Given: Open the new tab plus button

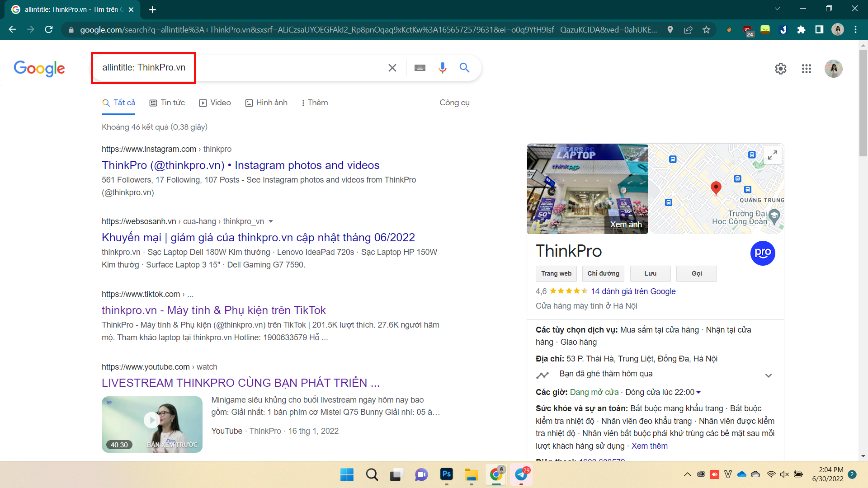Looking at the screenshot, I should click(152, 9).
